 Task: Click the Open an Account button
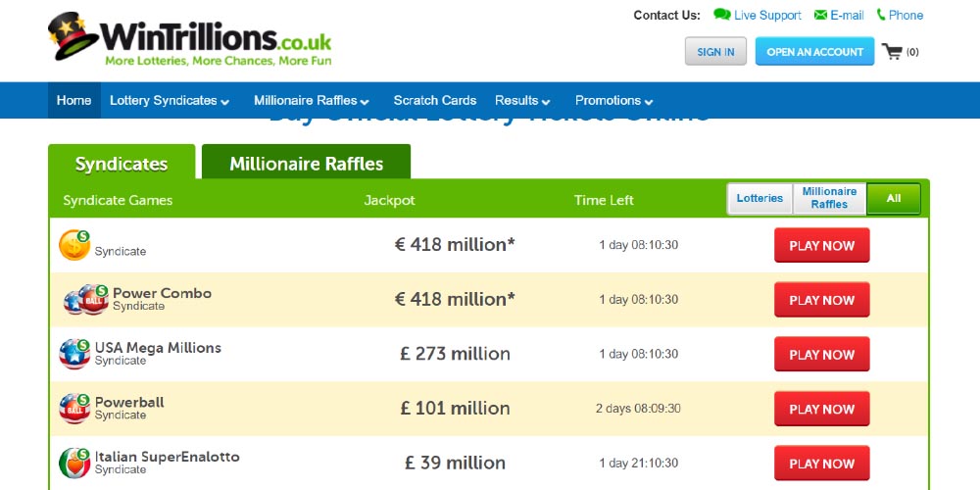814,52
